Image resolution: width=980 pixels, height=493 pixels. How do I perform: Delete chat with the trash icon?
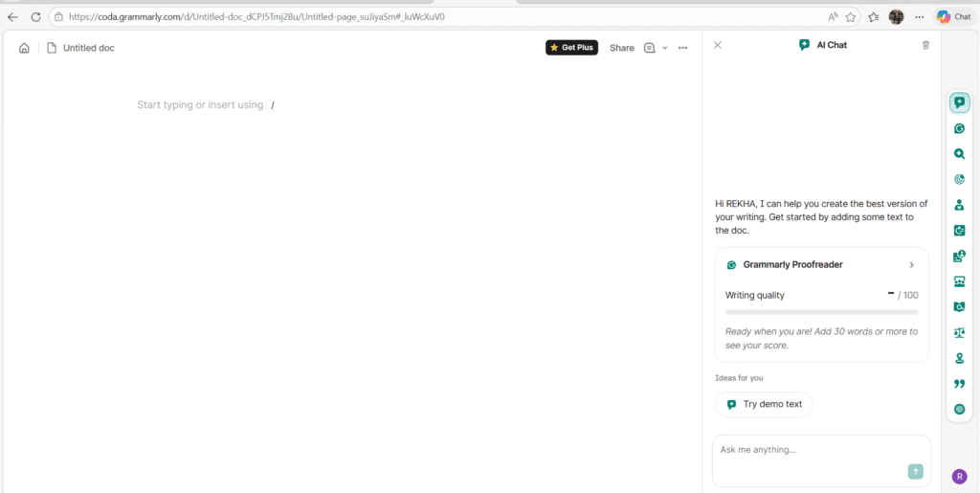click(x=925, y=45)
